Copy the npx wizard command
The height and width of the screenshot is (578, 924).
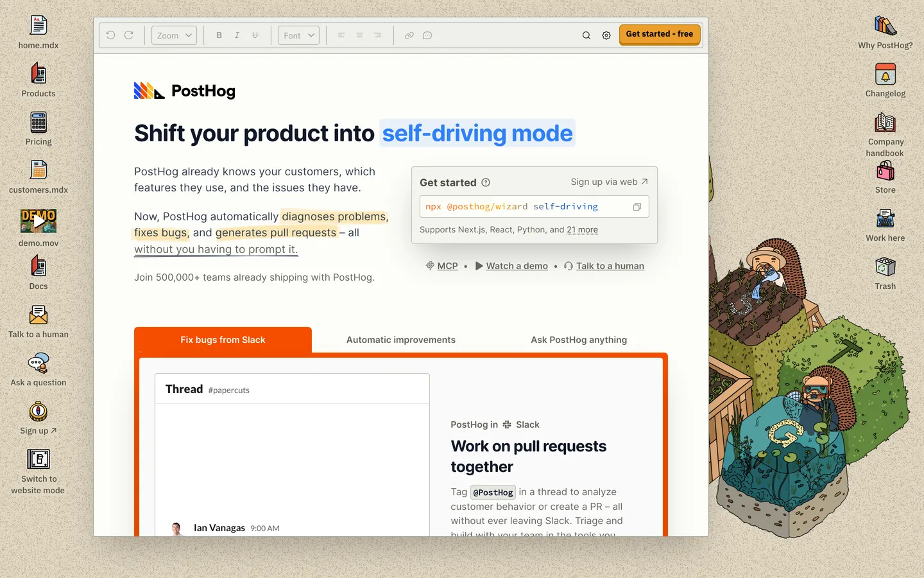click(637, 207)
